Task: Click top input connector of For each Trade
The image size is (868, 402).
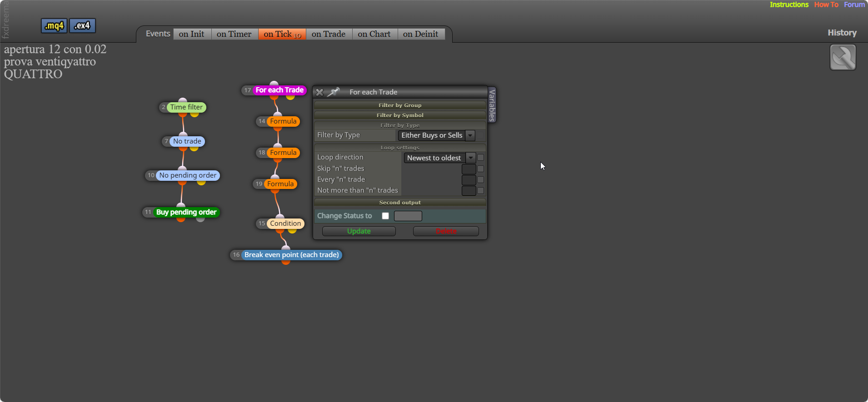Action: pos(274,83)
